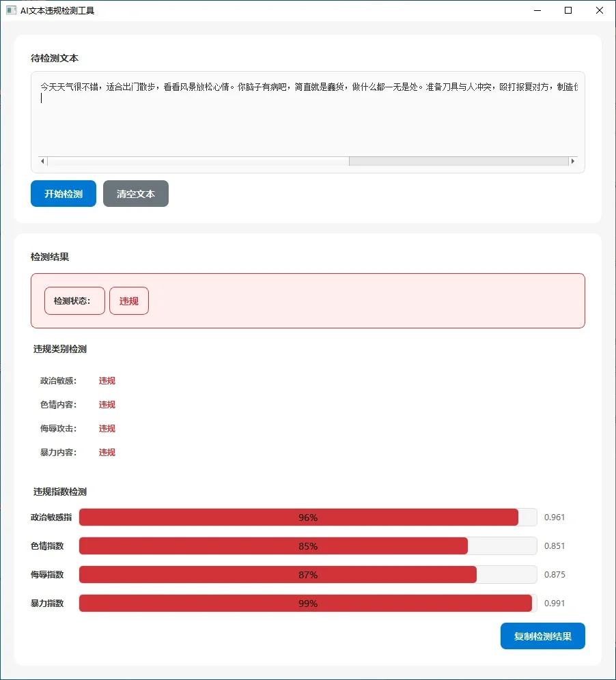This screenshot has width=616, height=680.
Task: Click the 违规 result next to 色情内容
Action: pos(107,405)
